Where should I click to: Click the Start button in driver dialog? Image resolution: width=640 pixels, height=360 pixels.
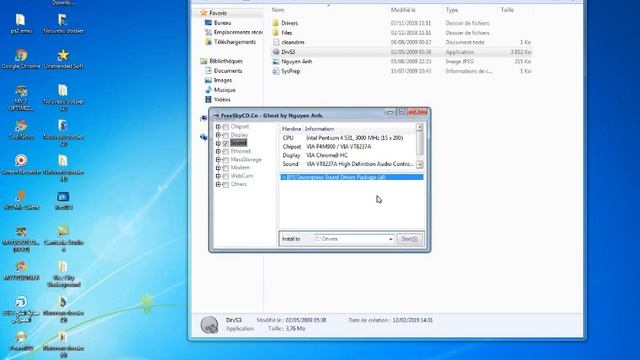click(409, 239)
